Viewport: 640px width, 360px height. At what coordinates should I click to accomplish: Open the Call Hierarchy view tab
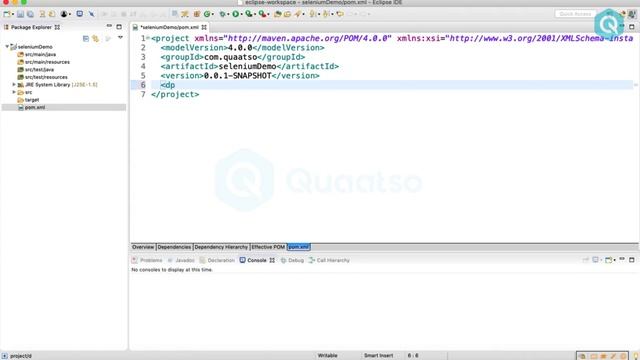329,260
